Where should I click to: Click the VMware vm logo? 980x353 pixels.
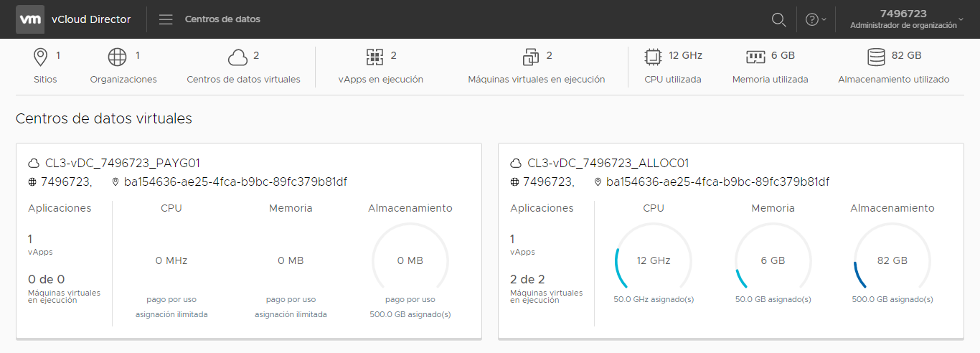(x=29, y=19)
